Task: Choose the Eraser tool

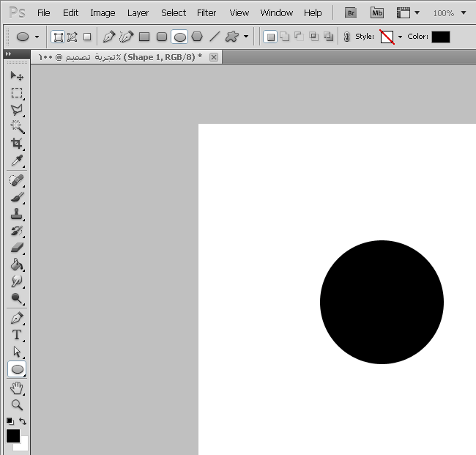Action: (16, 248)
